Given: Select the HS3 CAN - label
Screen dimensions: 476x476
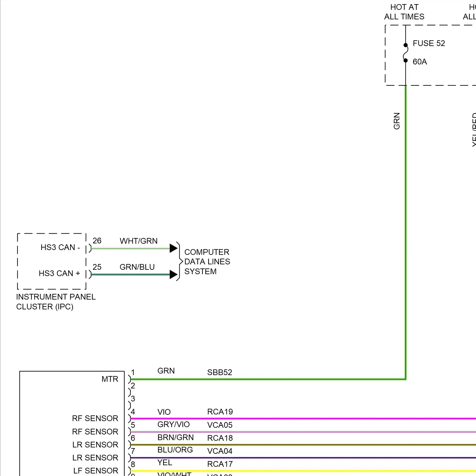Looking at the screenshot, I should pos(60,247).
